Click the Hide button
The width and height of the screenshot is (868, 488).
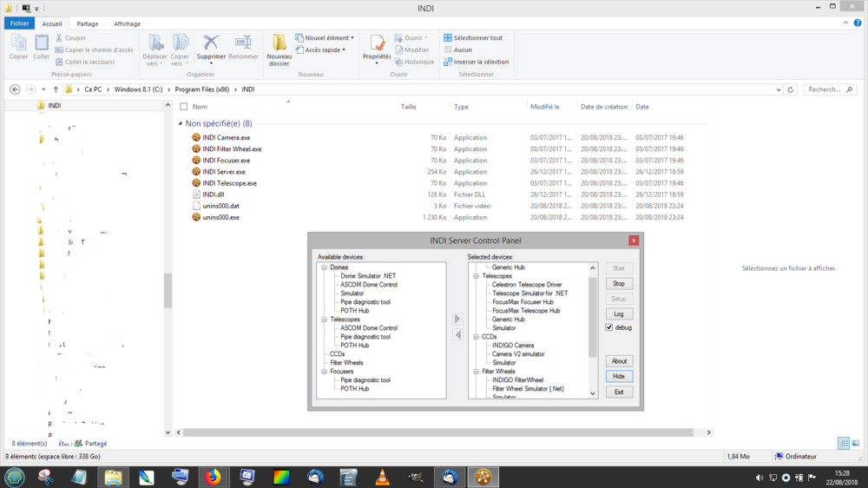(x=619, y=376)
